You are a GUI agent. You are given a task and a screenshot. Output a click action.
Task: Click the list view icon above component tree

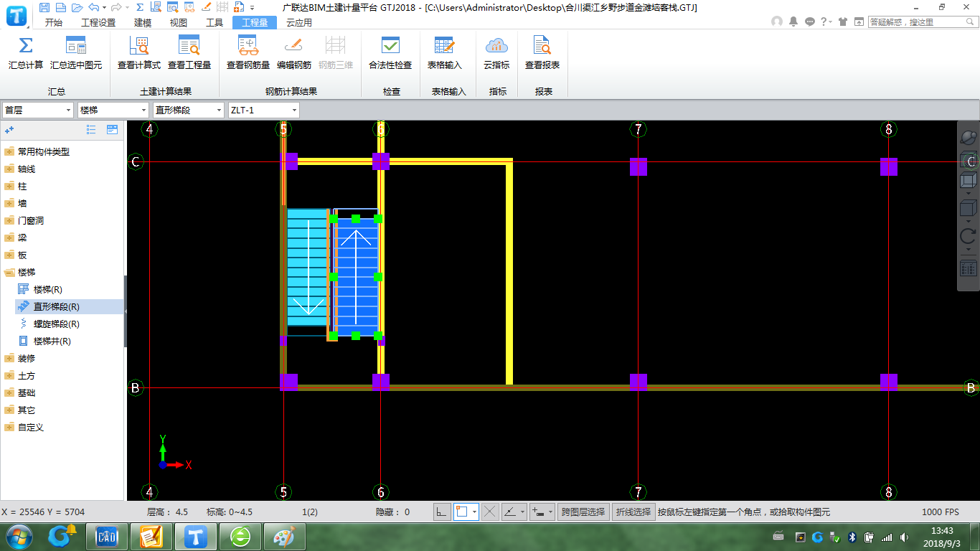click(x=91, y=129)
